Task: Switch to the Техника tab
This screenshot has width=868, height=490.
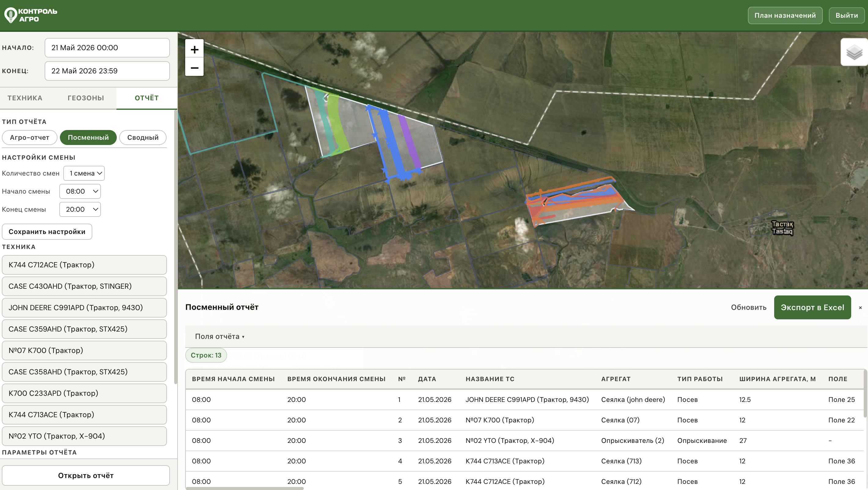Action: pos(25,98)
